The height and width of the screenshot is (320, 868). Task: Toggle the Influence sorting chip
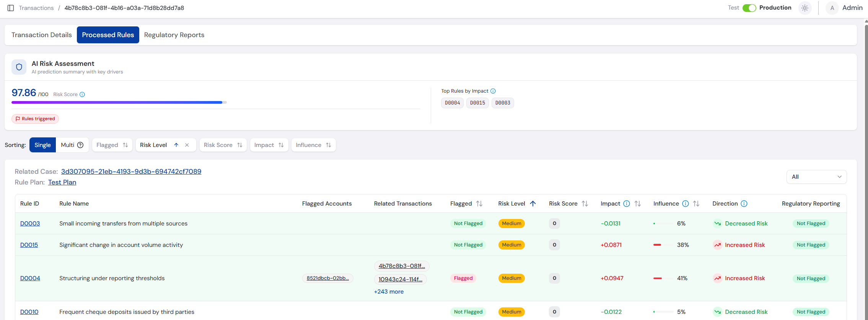(x=313, y=145)
